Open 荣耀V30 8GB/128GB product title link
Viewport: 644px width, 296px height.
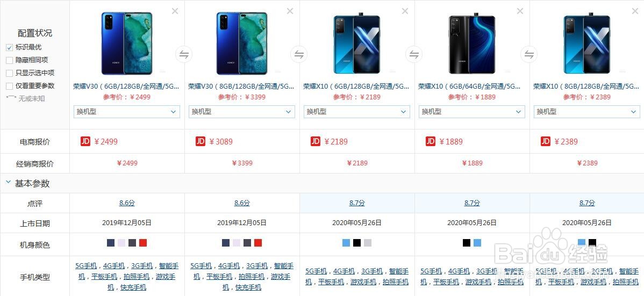241,86
